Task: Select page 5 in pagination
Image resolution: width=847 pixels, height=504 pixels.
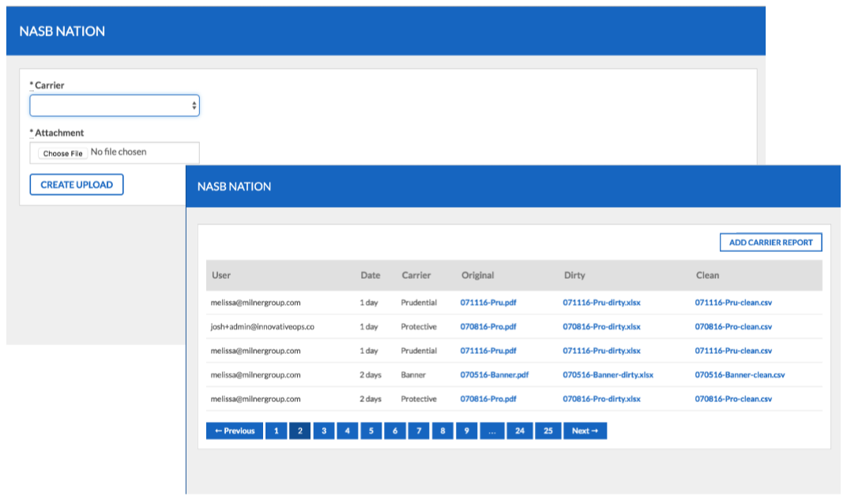Action: coord(371,431)
